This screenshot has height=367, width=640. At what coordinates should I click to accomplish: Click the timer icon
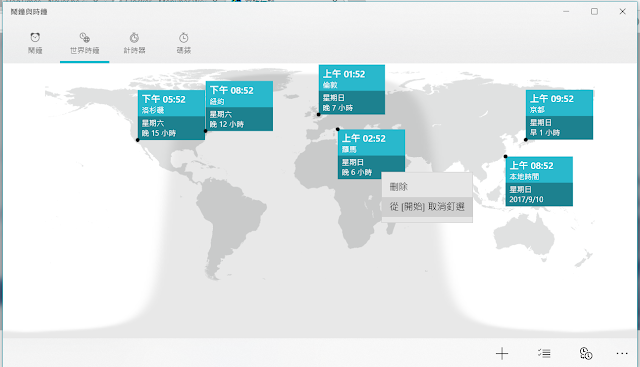pyautogui.click(x=134, y=38)
